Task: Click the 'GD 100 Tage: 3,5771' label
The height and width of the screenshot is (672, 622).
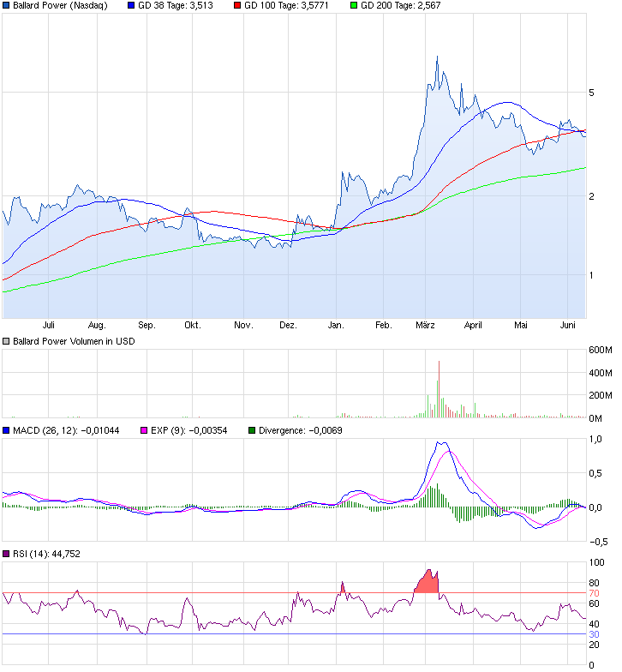Action: click(286, 5)
